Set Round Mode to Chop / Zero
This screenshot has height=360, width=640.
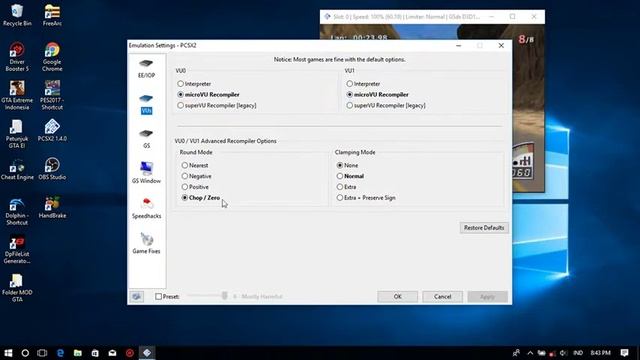click(201, 198)
